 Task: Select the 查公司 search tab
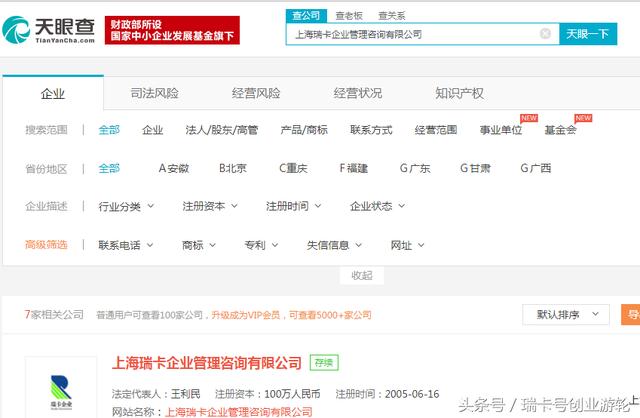coord(306,16)
